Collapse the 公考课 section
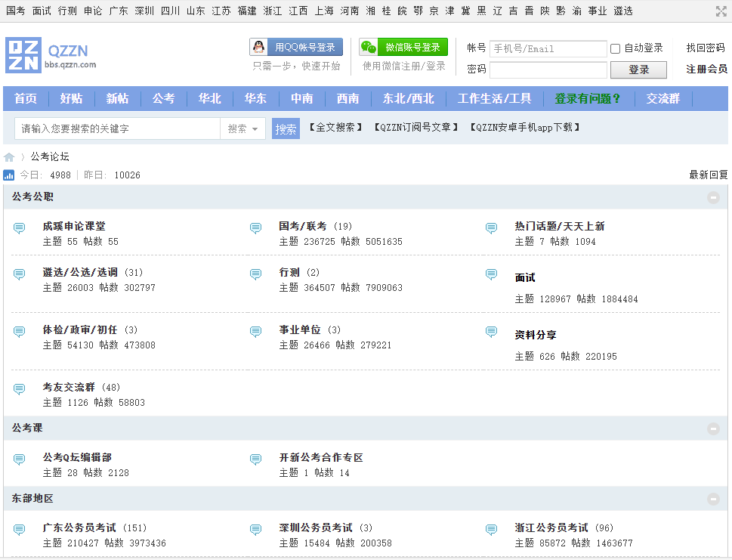This screenshot has height=560, width=732. click(713, 429)
